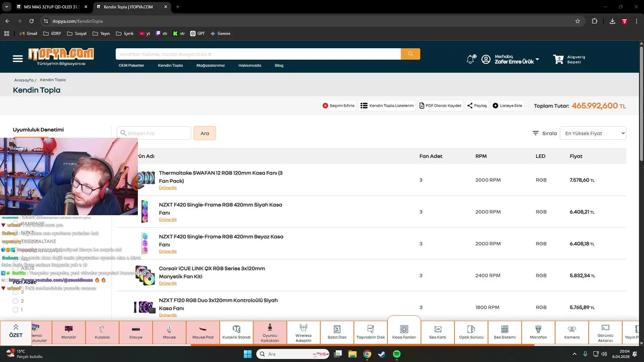Viewport: 644px width, 362px height.
Task: Click the Windows Start button
Action: (248, 354)
